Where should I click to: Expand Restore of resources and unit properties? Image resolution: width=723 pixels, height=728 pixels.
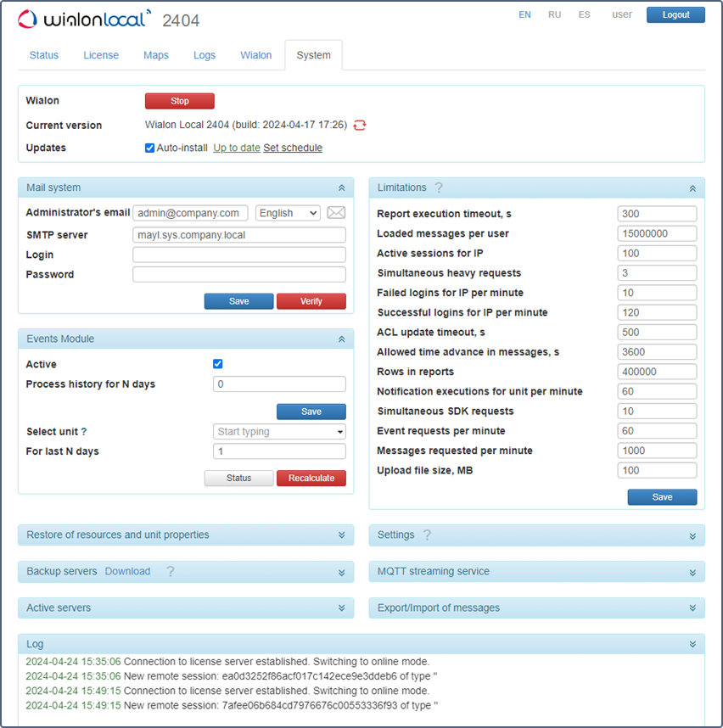pos(342,535)
